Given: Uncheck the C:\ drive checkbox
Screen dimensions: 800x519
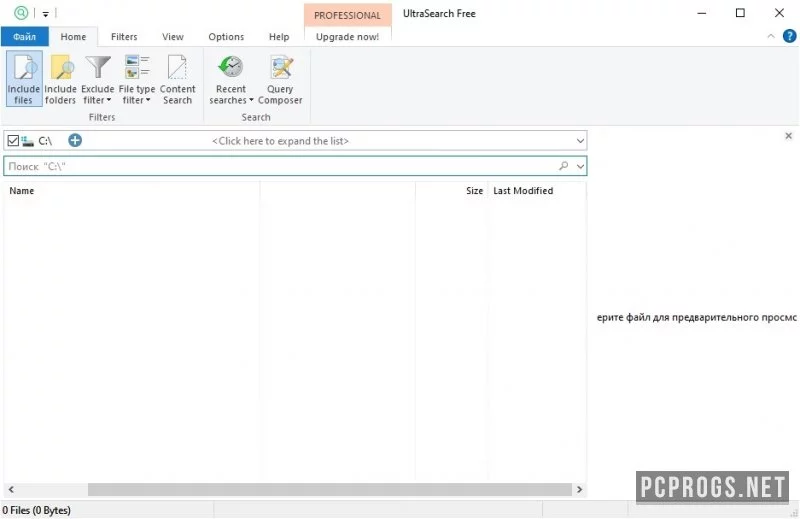Looking at the screenshot, I should click(x=13, y=140).
